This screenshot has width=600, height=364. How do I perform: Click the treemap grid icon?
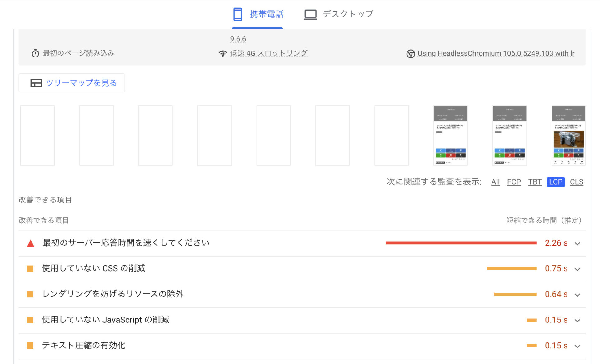click(36, 83)
